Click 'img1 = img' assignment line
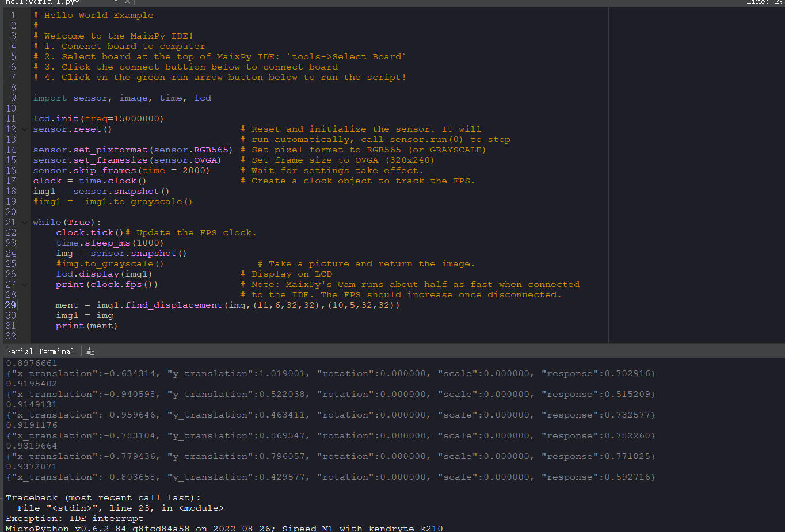 pyautogui.click(x=85, y=316)
